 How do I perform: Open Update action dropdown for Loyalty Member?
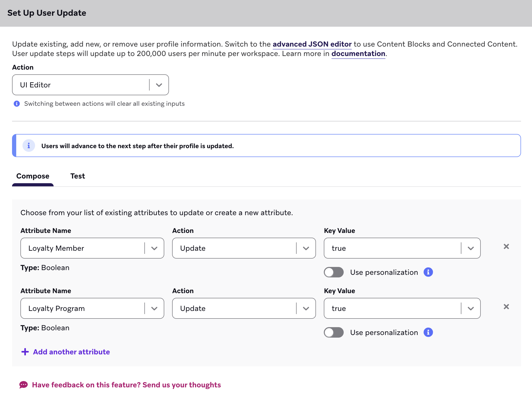coord(306,248)
